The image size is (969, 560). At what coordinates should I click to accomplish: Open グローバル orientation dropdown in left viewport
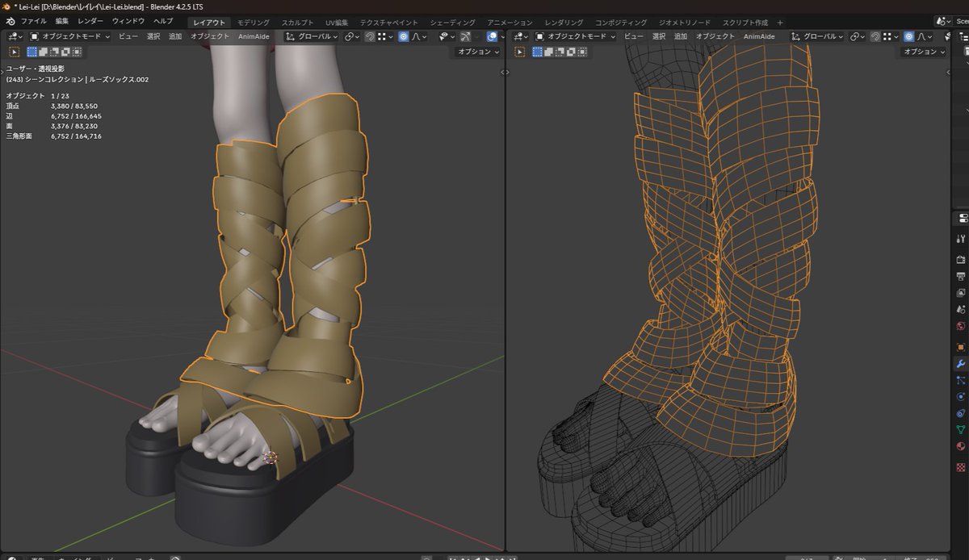[x=312, y=36]
